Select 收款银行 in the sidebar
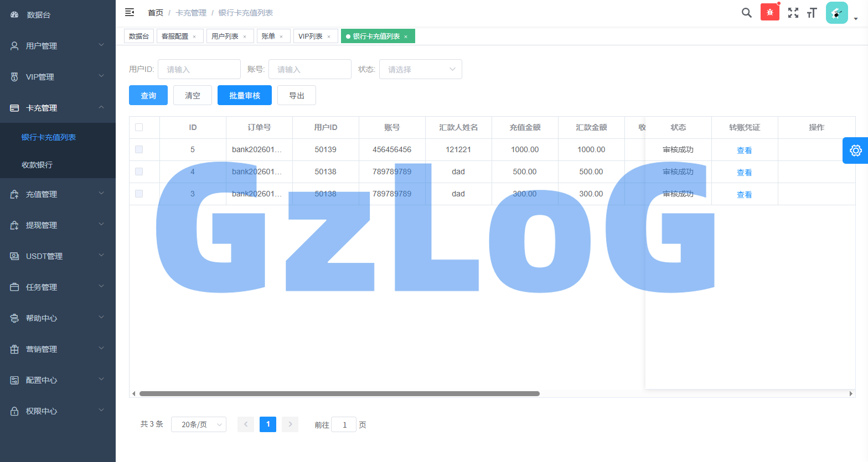The image size is (868, 462). tap(37, 165)
